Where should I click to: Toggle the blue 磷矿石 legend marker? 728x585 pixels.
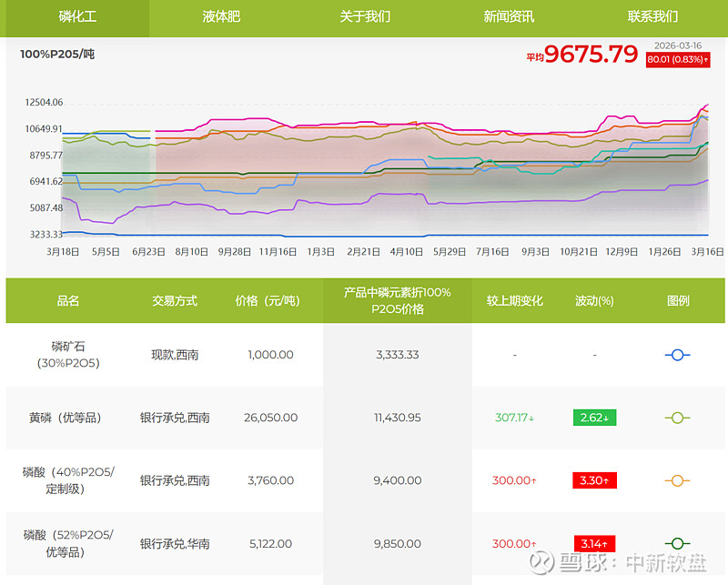(677, 355)
